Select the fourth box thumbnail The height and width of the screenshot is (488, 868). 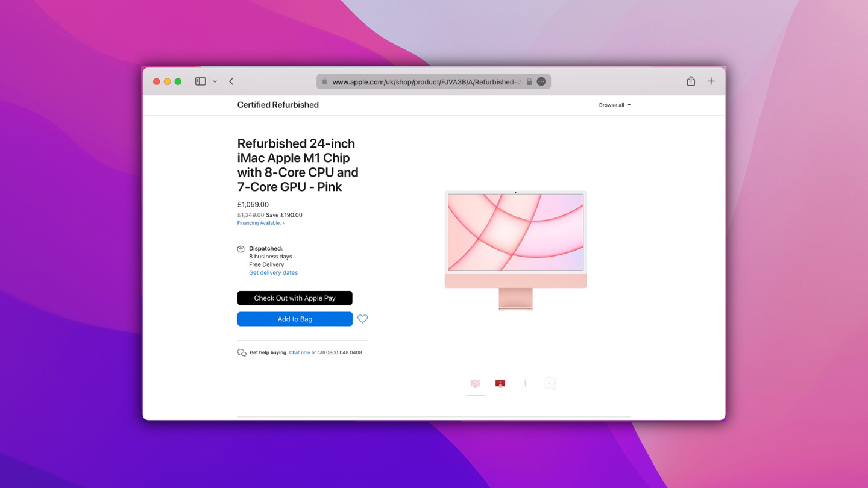pyautogui.click(x=550, y=383)
